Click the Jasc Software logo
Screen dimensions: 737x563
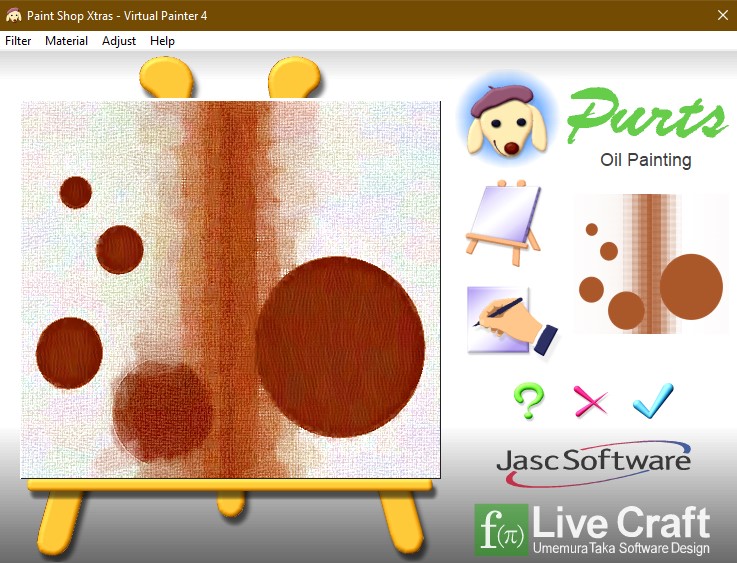pyautogui.click(x=594, y=463)
